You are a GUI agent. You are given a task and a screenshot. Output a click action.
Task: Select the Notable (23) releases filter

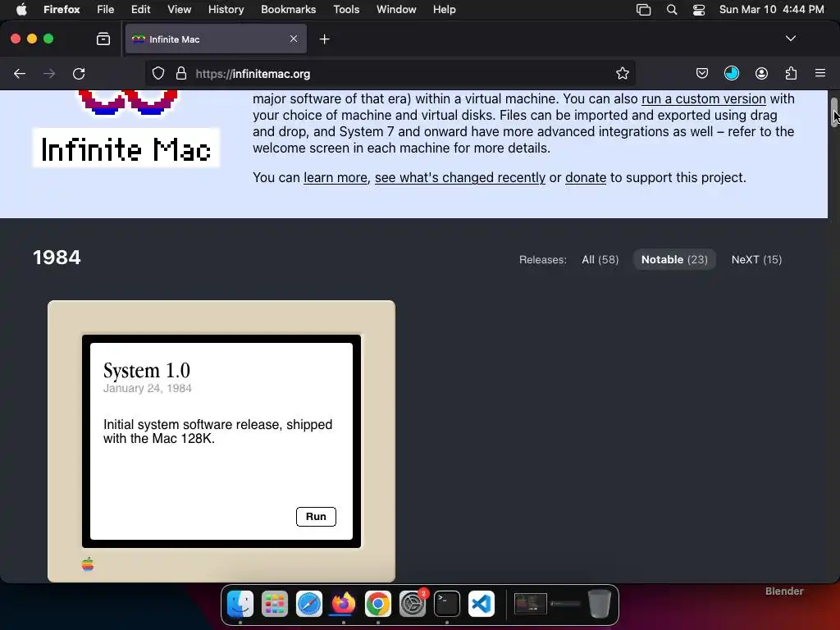pos(674,259)
